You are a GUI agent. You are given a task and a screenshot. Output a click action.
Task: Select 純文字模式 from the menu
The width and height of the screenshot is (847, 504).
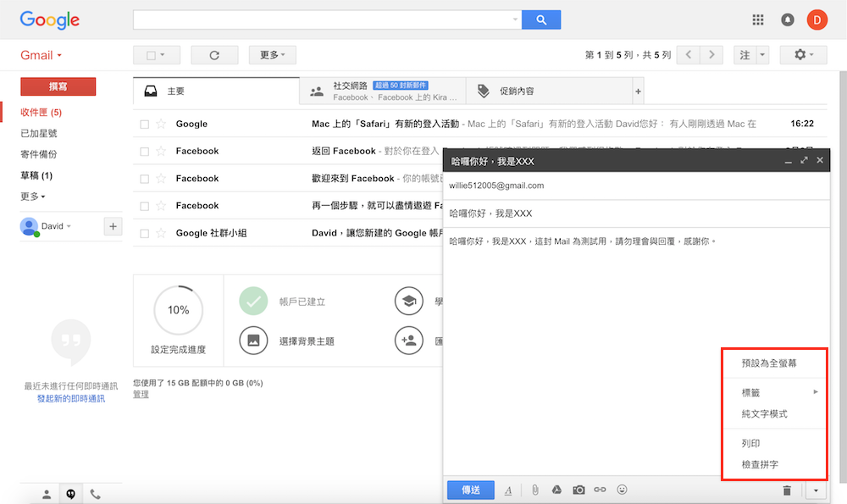tap(764, 413)
